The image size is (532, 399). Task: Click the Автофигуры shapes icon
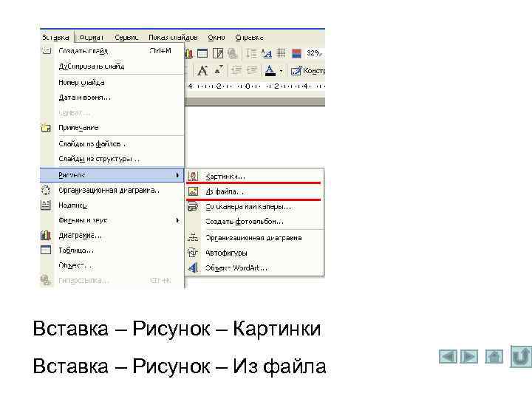(x=193, y=253)
